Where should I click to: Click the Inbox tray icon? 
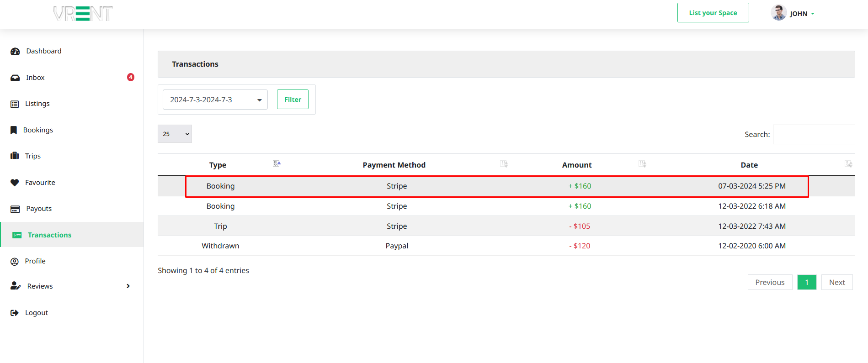15,78
